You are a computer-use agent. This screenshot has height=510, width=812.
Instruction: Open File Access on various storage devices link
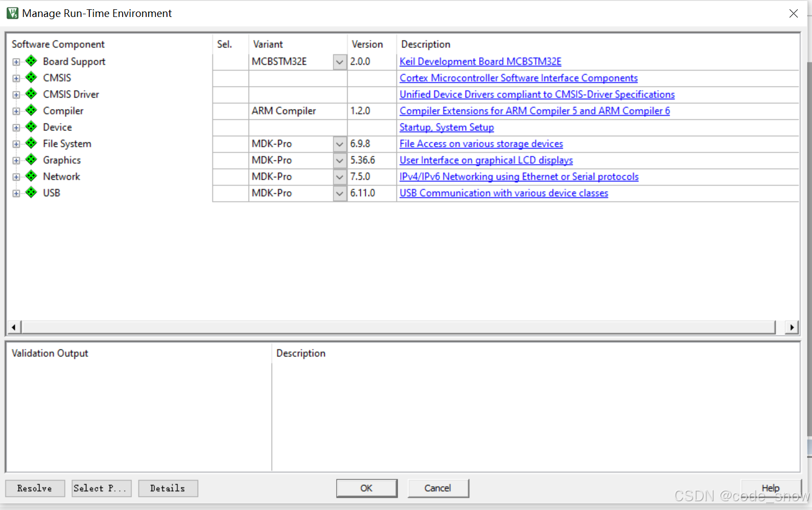481,144
